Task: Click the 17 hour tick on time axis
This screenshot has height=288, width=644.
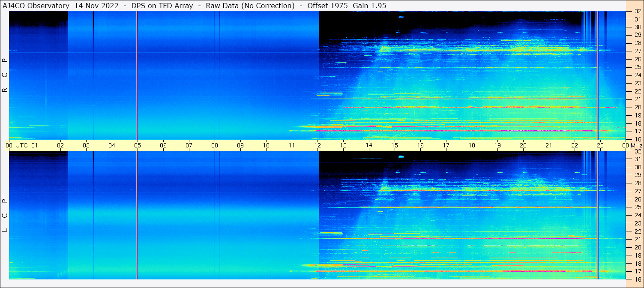Action: point(446,145)
